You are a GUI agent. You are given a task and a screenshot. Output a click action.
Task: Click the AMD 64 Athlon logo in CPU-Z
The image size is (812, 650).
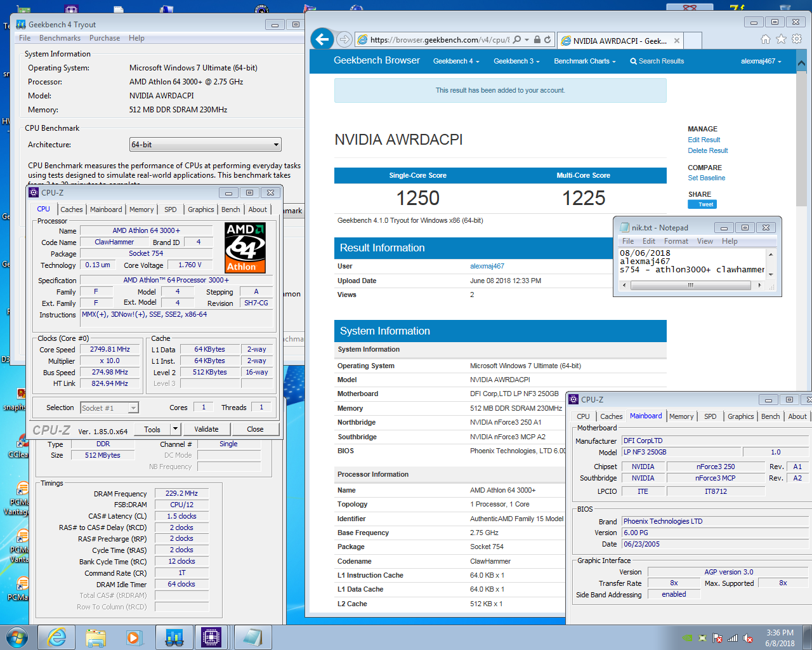245,248
